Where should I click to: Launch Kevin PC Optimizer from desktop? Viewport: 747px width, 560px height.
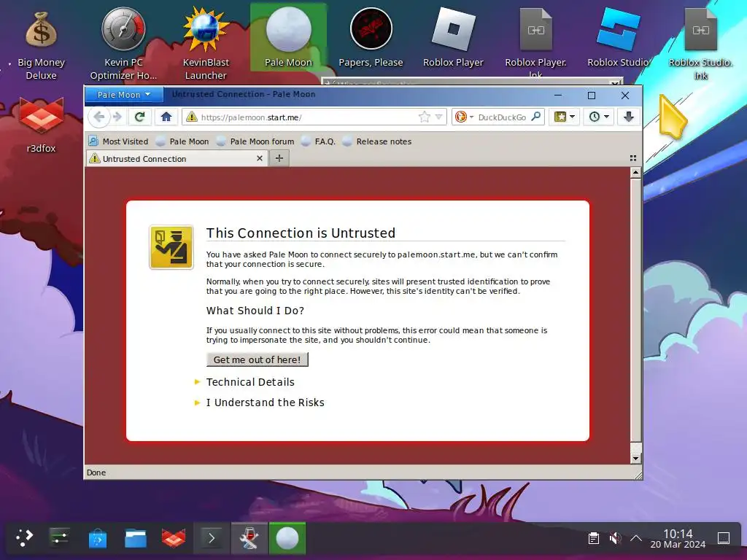[x=123, y=44]
